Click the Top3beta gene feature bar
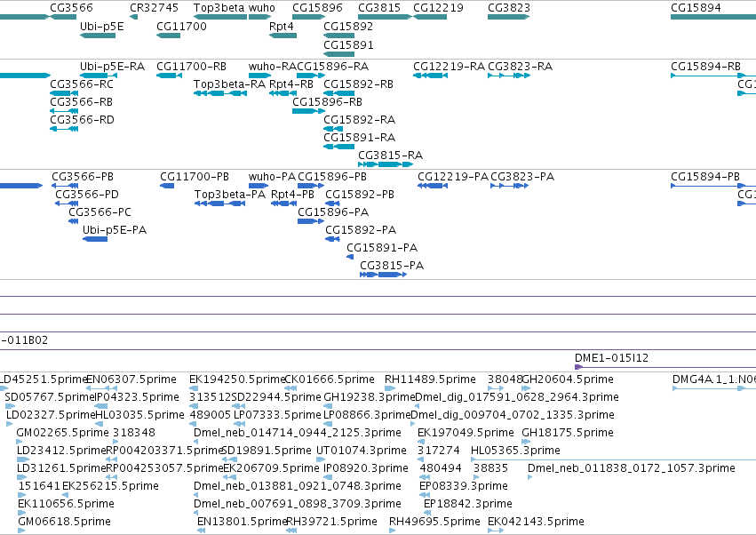The image size is (756, 535). tap(220, 17)
